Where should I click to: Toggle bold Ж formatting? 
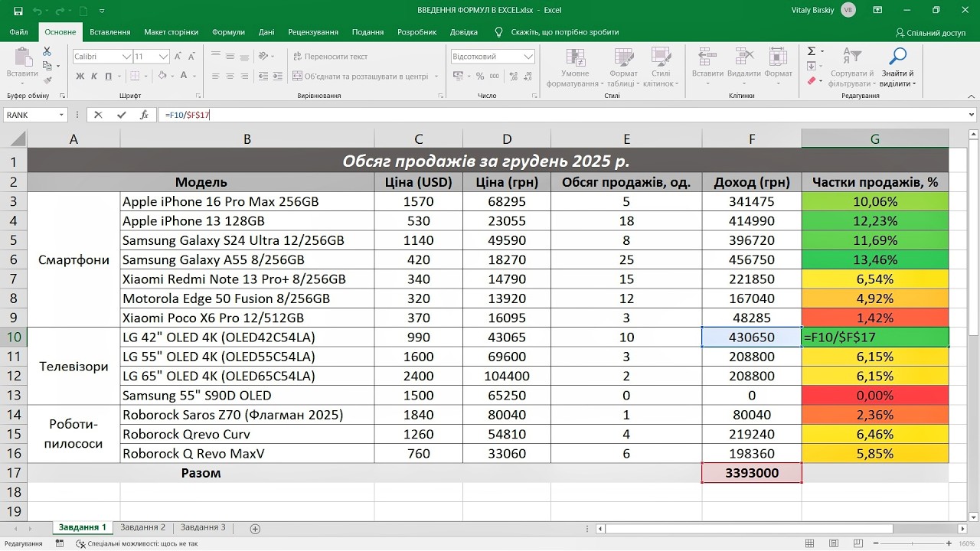80,76
